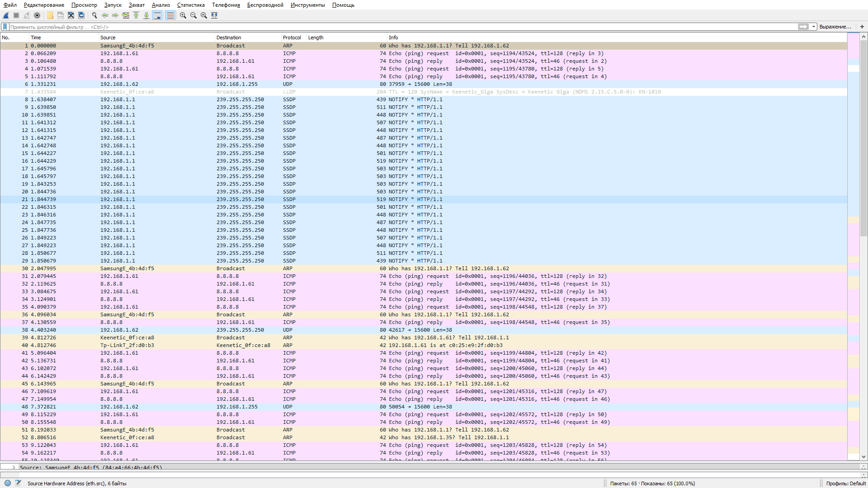Image resolution: width=868 pixels, height=488 pixels.
Task: Go forward in packet history arrow
Action: 115,15
